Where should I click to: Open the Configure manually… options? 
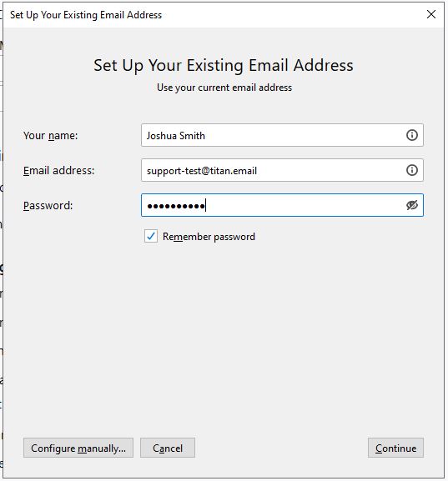coord(78,448)
